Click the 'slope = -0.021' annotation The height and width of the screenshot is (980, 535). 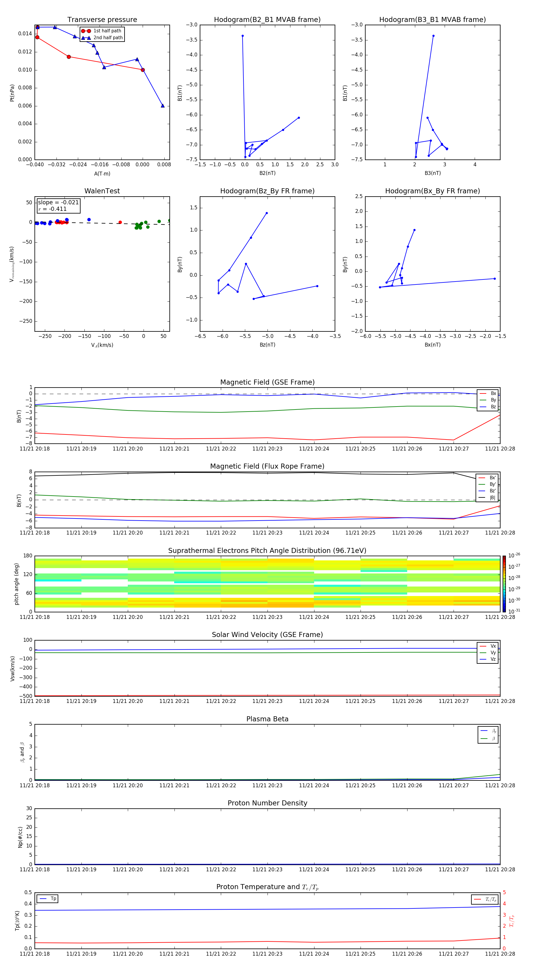click(58, 203)
